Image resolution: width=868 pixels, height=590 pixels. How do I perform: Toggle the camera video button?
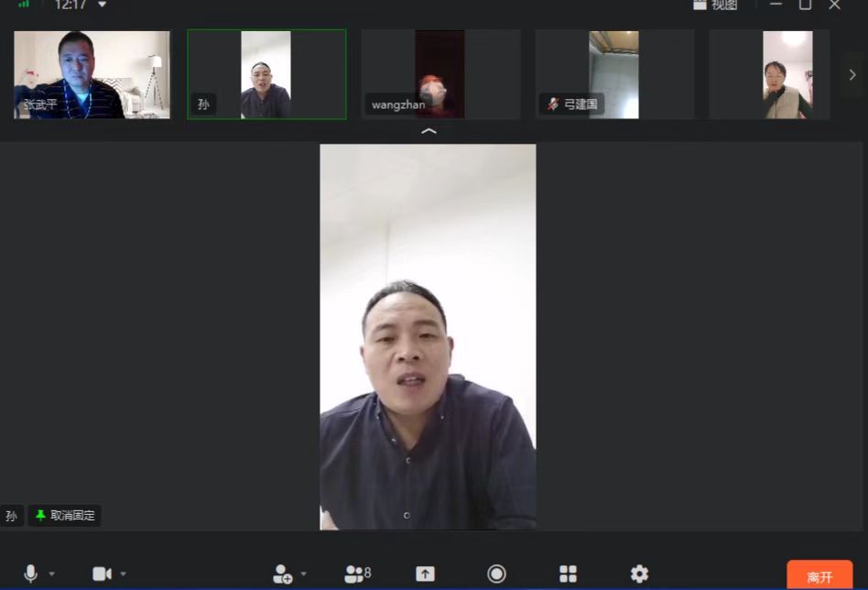[102, 574]
